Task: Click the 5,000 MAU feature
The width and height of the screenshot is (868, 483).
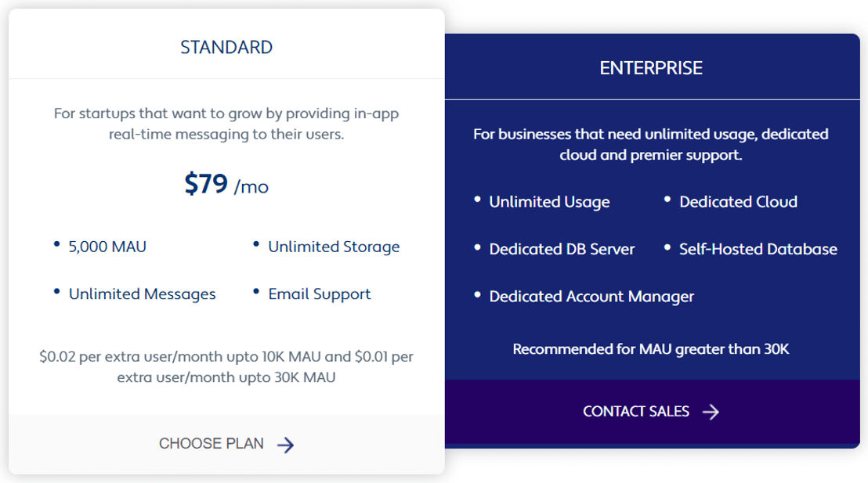Action: coord(107,247)
